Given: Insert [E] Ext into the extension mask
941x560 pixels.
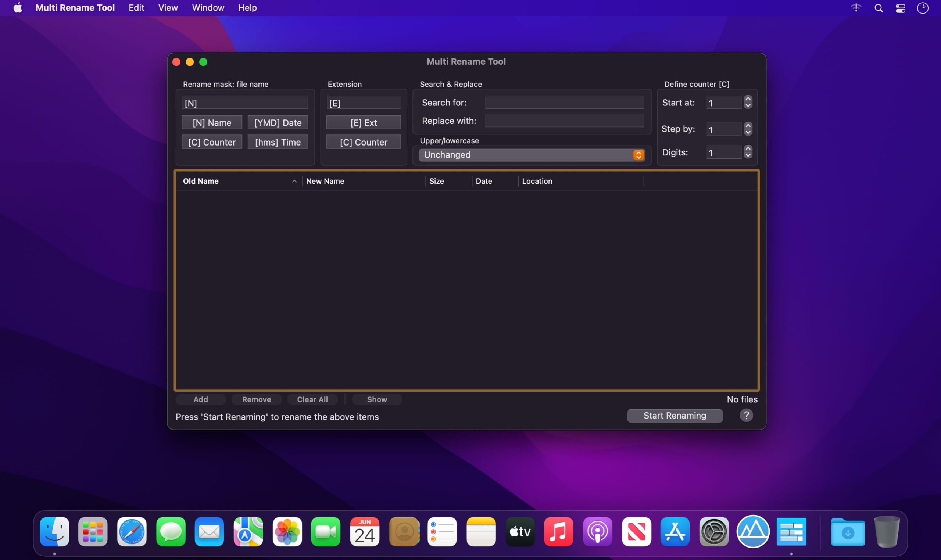Looking at the screenshot, I should (363, 122).
